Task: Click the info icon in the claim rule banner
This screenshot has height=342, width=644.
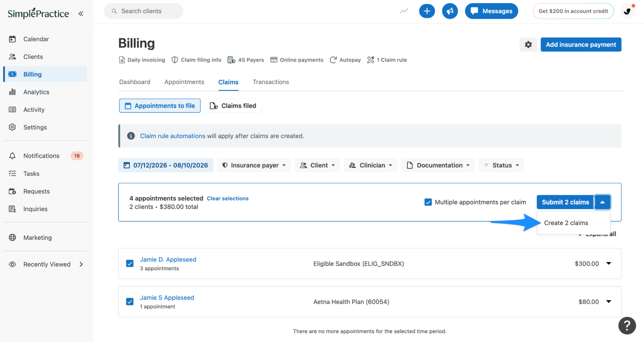Action: point(131,136)
